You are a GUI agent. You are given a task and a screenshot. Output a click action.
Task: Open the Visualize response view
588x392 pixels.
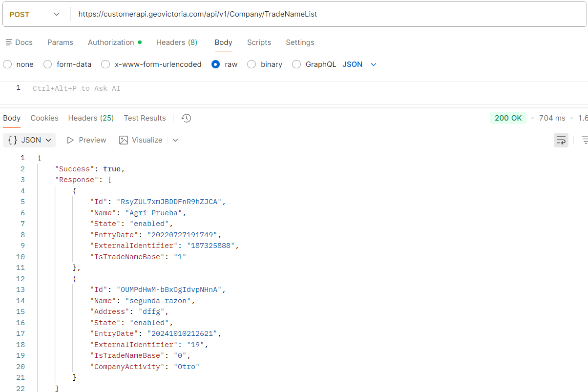(x=141, y=140)
